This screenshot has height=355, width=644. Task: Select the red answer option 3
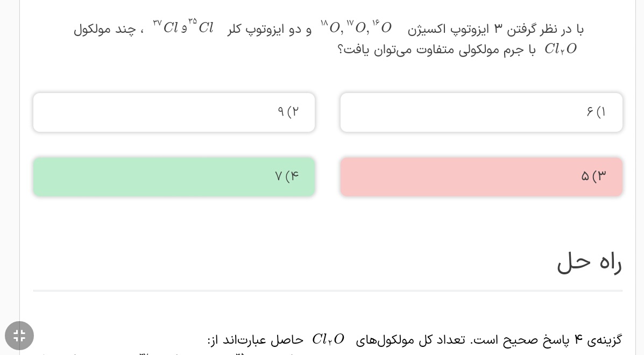[481, 176]
